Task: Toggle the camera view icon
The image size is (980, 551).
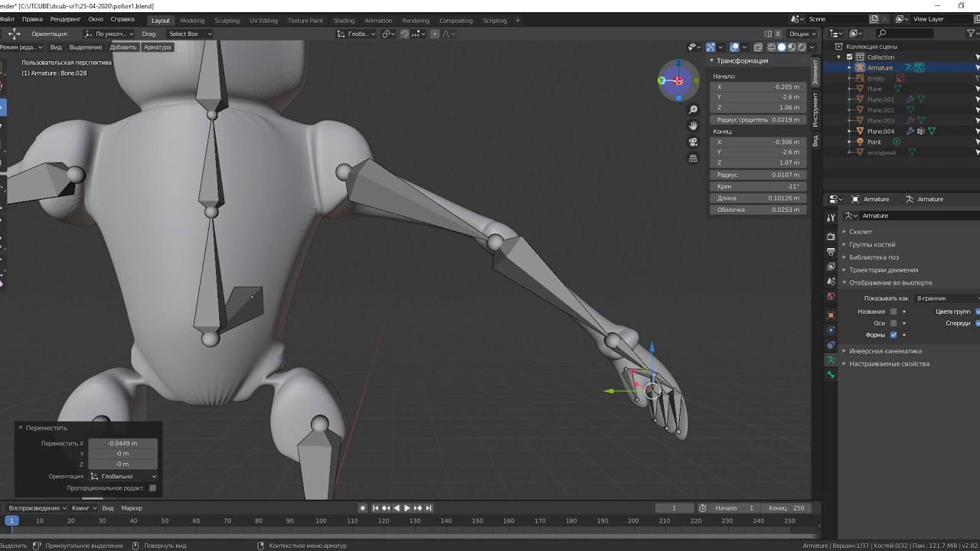Action: point(693,142)
